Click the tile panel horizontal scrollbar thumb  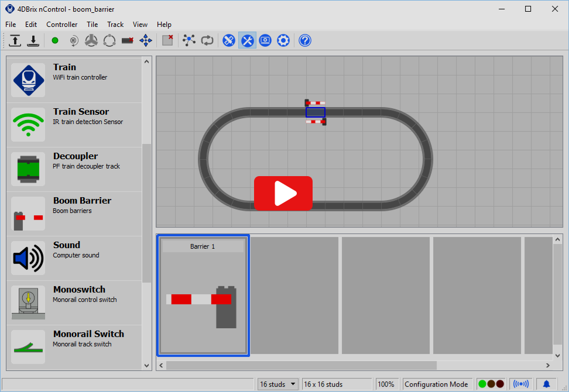[x=301, y=365]
